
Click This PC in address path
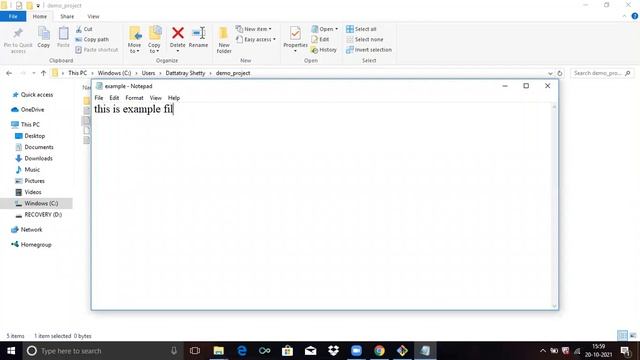78,73
